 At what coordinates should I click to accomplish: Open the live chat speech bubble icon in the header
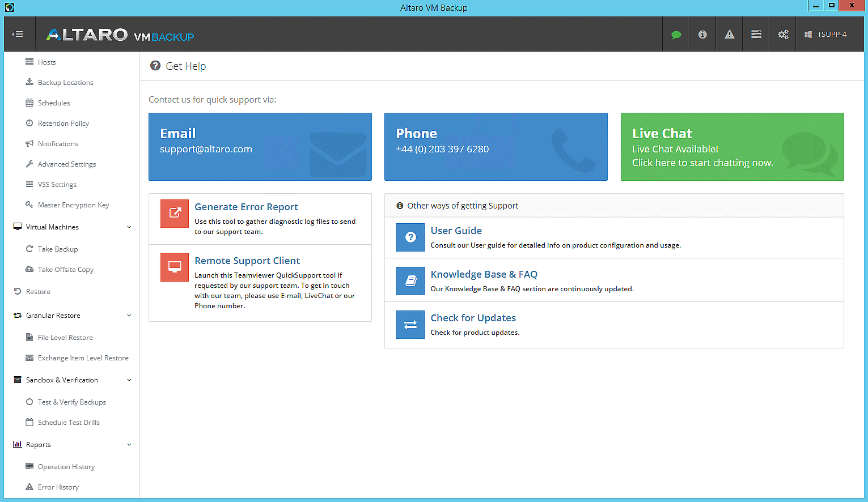pyautogui.click(x=676, y=35)
